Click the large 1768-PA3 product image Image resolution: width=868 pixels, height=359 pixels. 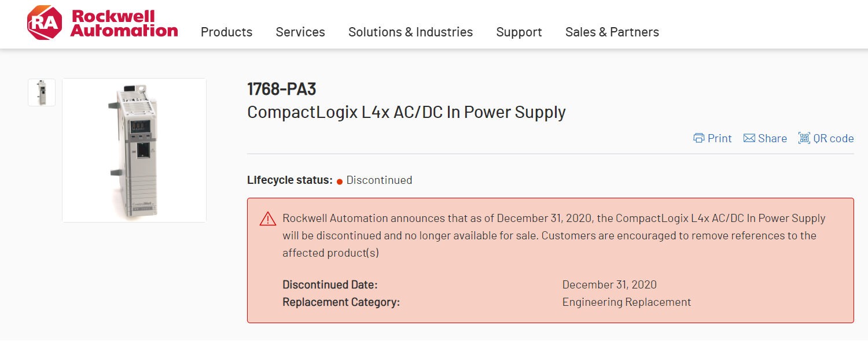point(134,150)
